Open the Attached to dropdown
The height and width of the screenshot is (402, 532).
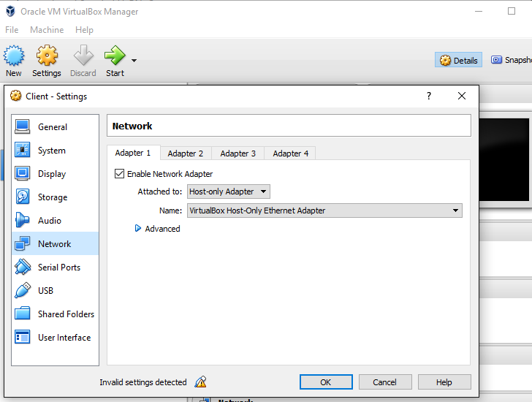229,191
